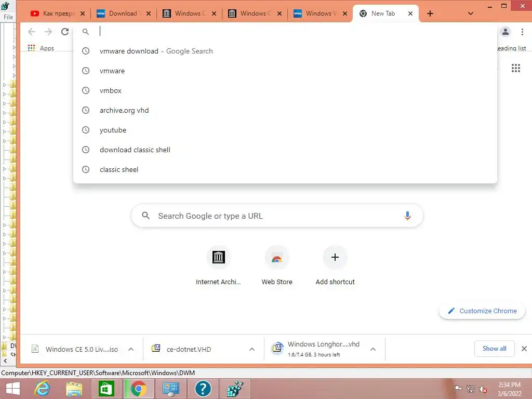Open Internet Explorer from the taskbar
532x399 pixels.
tap(43, 389)
